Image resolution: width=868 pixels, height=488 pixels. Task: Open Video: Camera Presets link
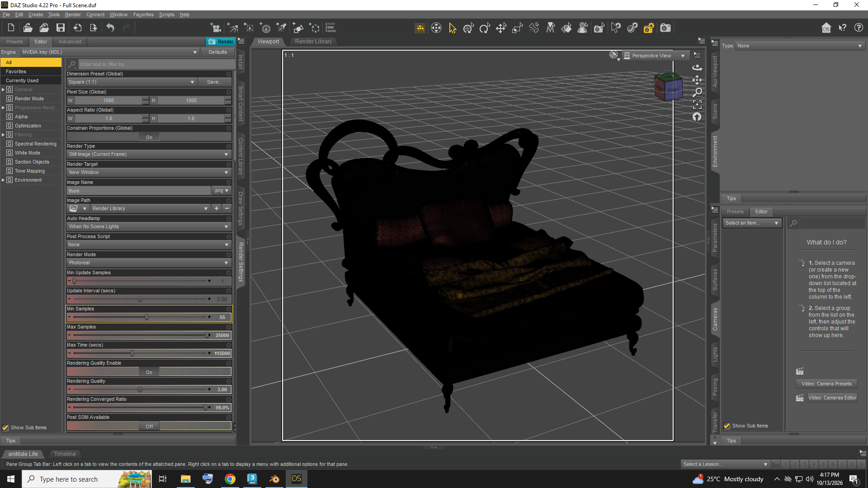826,384
